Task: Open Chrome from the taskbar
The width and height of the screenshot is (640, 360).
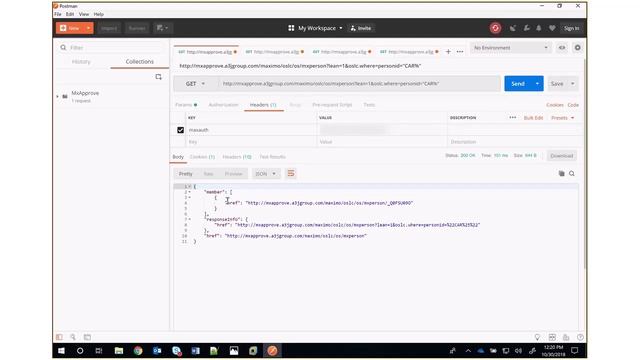Action: tap(138, 351)
